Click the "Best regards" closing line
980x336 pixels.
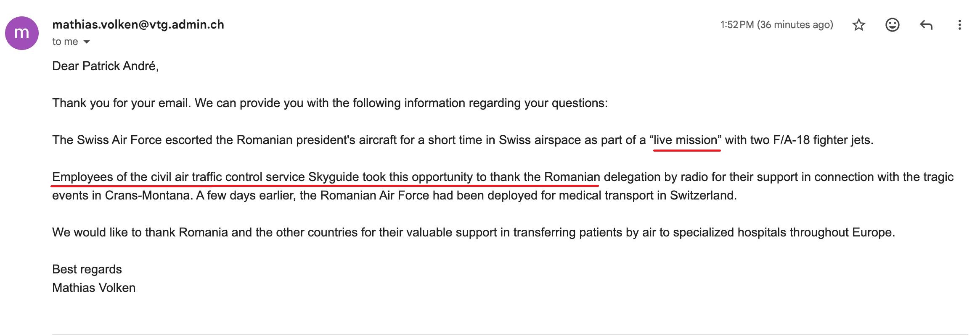click(87, 269)
